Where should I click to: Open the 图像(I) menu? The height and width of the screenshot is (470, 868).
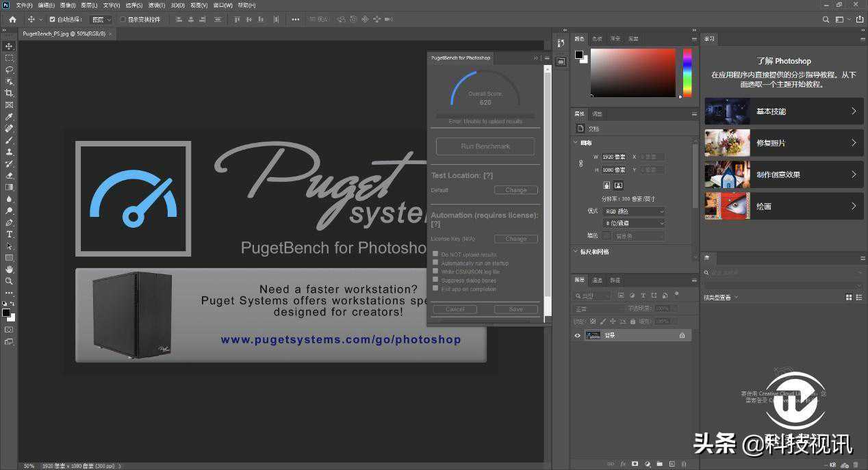point(68,5)
